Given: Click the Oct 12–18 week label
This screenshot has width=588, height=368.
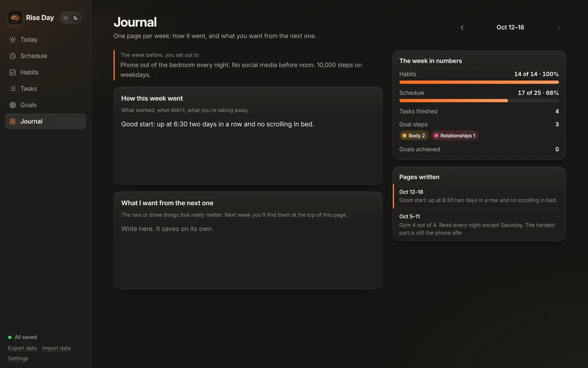Looking at the screenshot, I should 510,27.
